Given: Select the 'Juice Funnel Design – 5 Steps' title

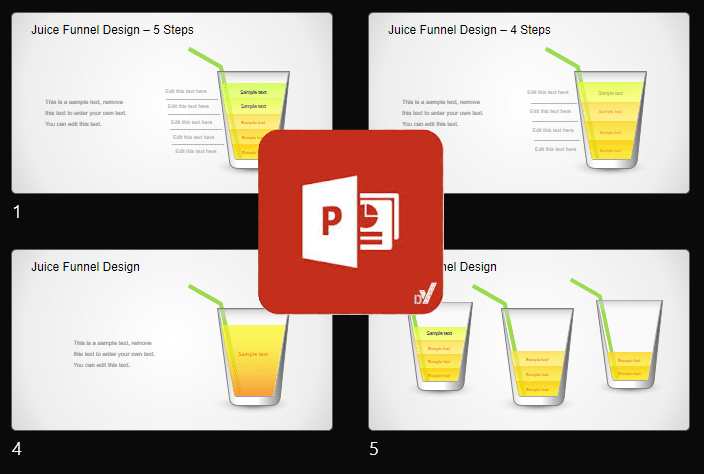Looking at the screenshot, I should 112,30.
